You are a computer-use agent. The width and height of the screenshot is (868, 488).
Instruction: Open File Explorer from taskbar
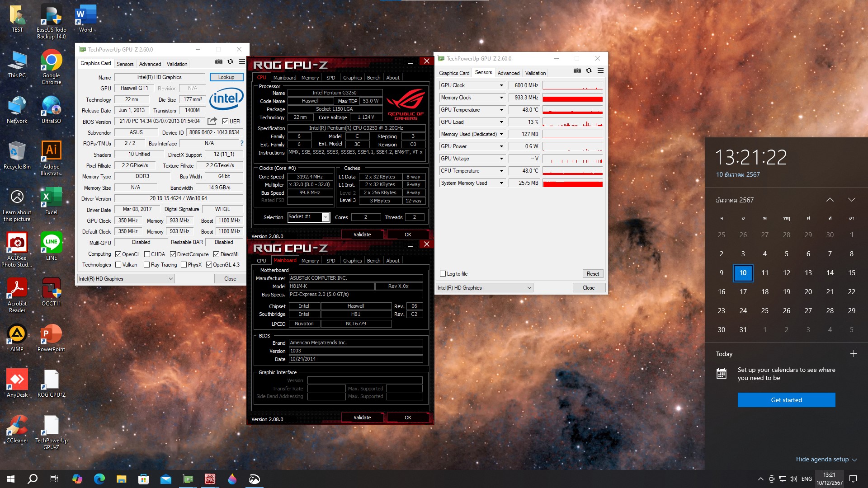(x=122, y=479)
